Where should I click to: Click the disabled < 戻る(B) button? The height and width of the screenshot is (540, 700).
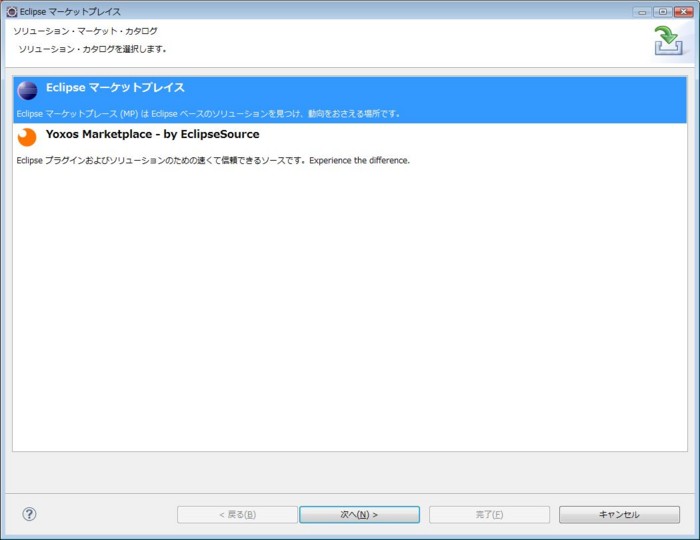coord(237,515)
